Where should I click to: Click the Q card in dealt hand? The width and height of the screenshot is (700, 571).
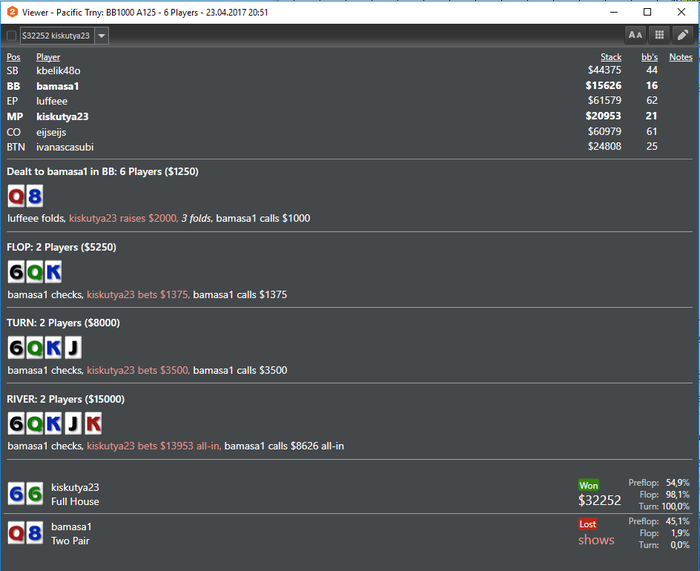pos(16,196)
